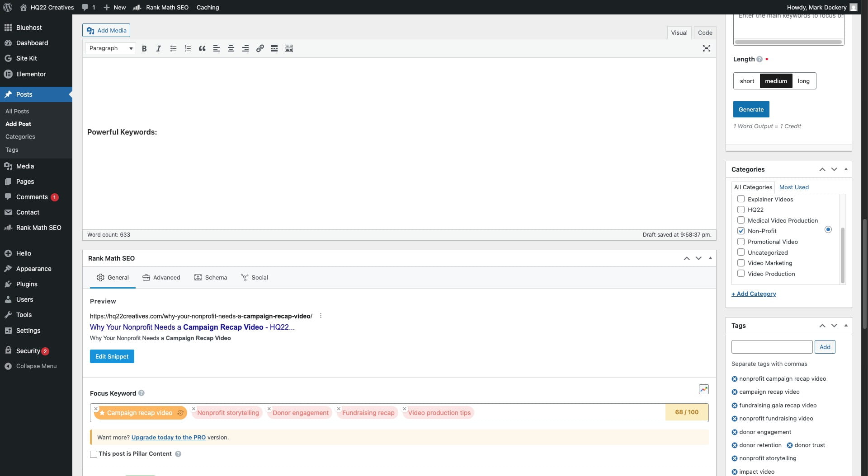868x476 pixels.
Task: Insert a numbered list
Action: (x=188, y=48)
